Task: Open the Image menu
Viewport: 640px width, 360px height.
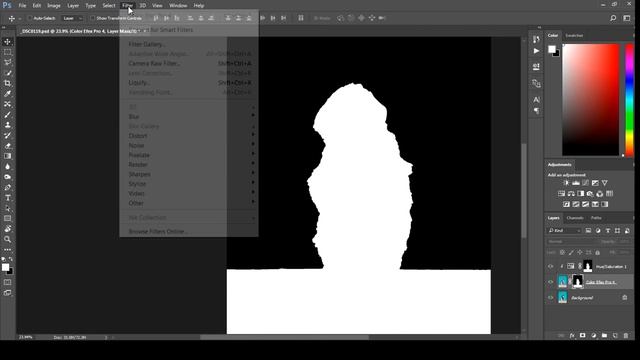Action: 53,6
